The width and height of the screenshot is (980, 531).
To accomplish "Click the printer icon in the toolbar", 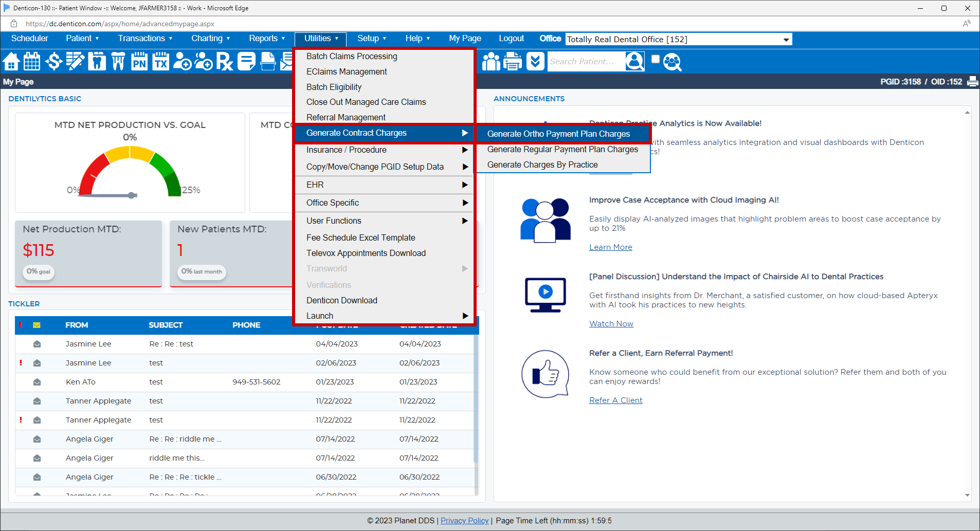I will [x=513, y=62].
